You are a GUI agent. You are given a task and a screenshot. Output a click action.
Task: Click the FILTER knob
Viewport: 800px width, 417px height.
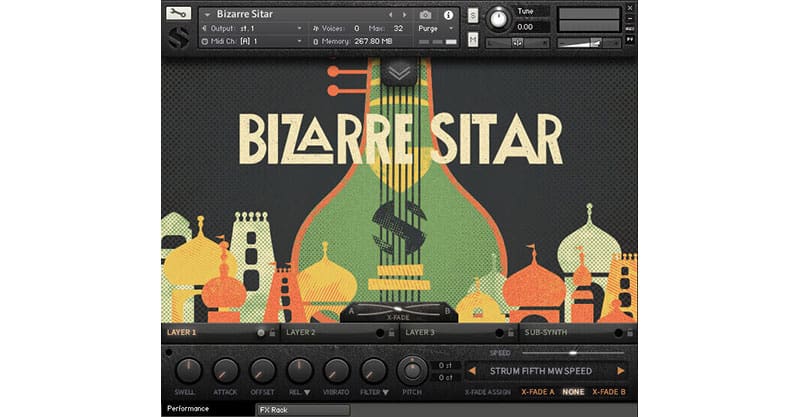(x=373, y=371)
